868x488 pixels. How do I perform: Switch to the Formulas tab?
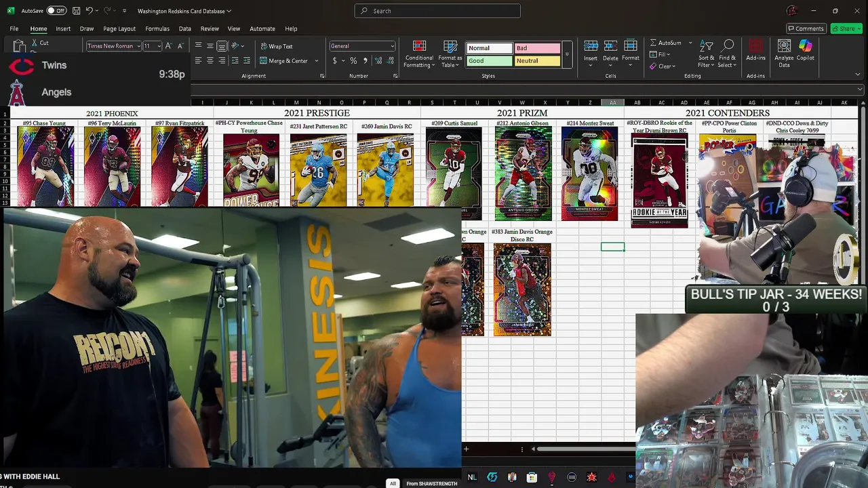pos(157,28)
